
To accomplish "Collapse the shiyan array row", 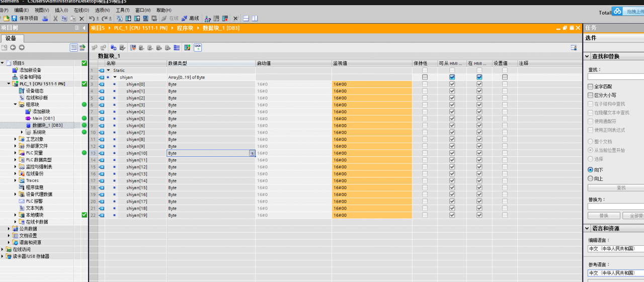I will pyautogui.click(x=115, y=77).
